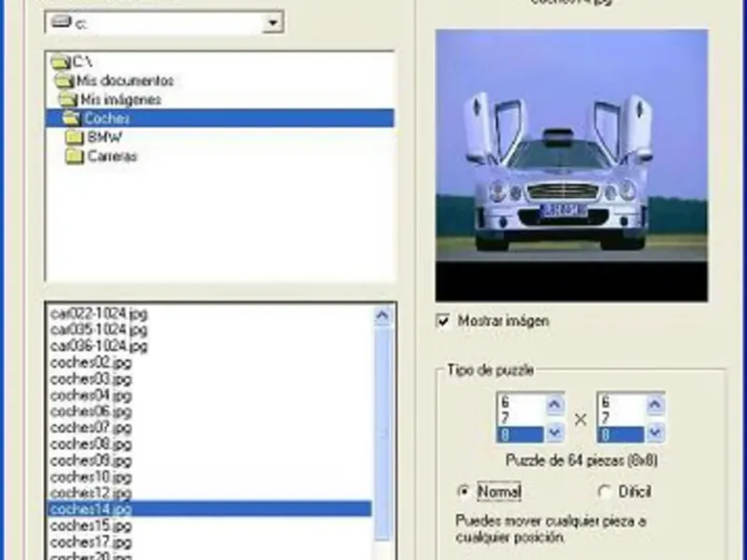Choose 6 in the right size list
Image resolution: width=747 pixels, height=560 pixels.
[620, 402]
